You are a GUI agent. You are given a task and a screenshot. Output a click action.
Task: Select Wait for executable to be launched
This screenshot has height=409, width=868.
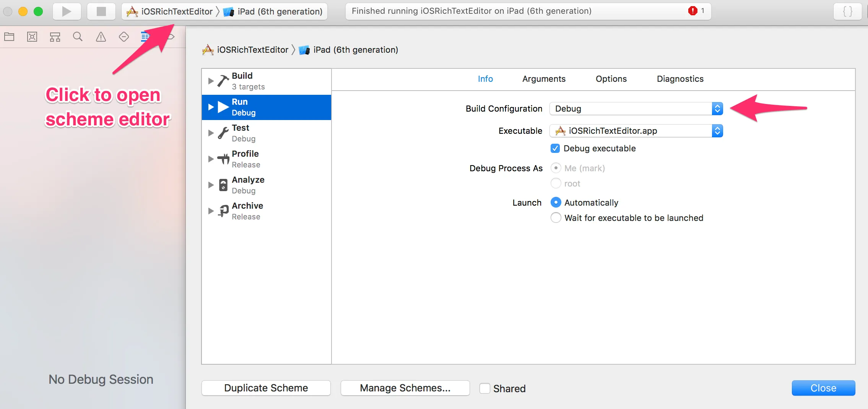click(556, 218)
